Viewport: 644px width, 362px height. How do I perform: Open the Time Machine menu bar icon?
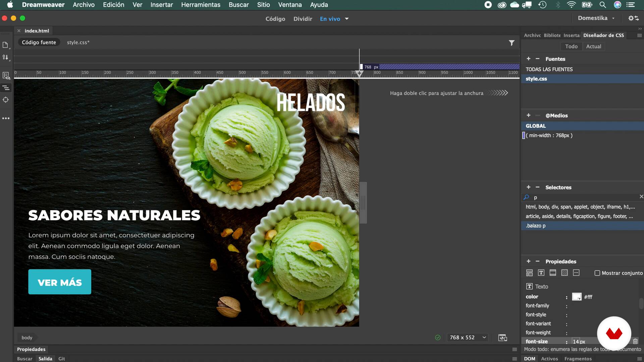pyautogui.click(x=542, y=5)
